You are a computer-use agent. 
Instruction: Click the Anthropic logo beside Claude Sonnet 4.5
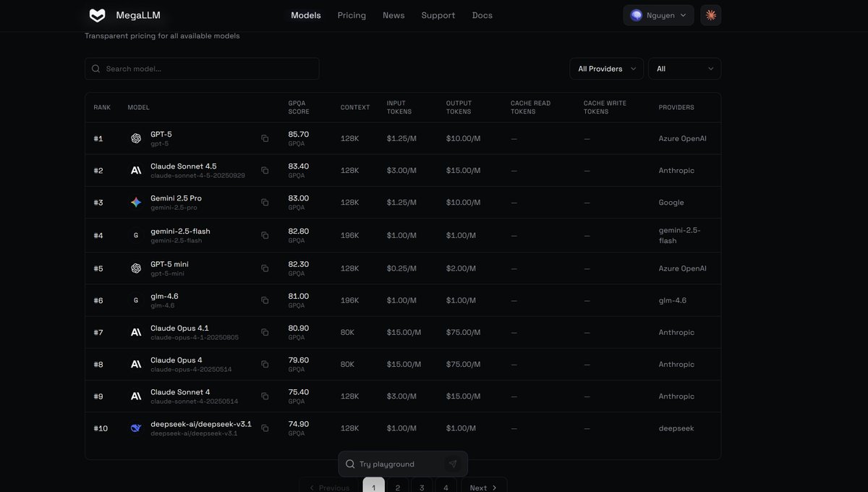[x=136, y=170]
